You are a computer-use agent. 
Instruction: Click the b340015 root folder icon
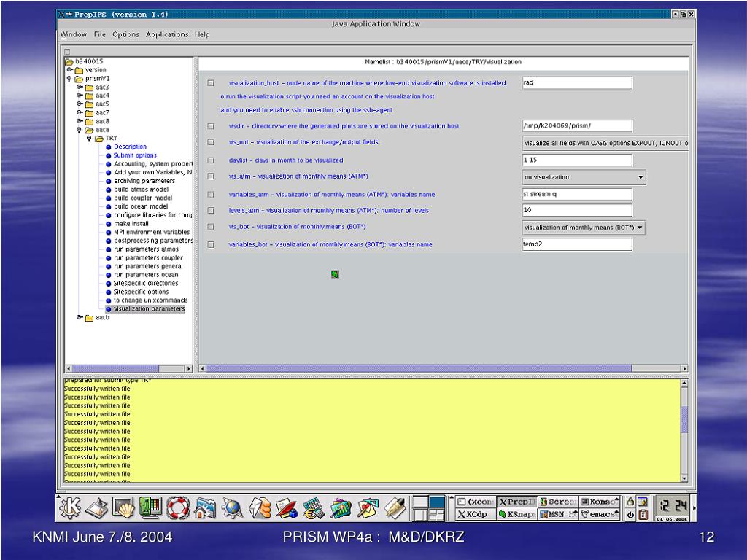coord(69,61)
